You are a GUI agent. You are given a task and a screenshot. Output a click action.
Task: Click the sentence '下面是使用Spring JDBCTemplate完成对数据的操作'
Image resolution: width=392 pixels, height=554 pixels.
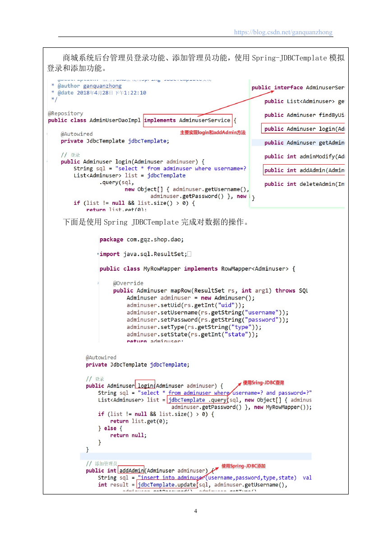156,222
